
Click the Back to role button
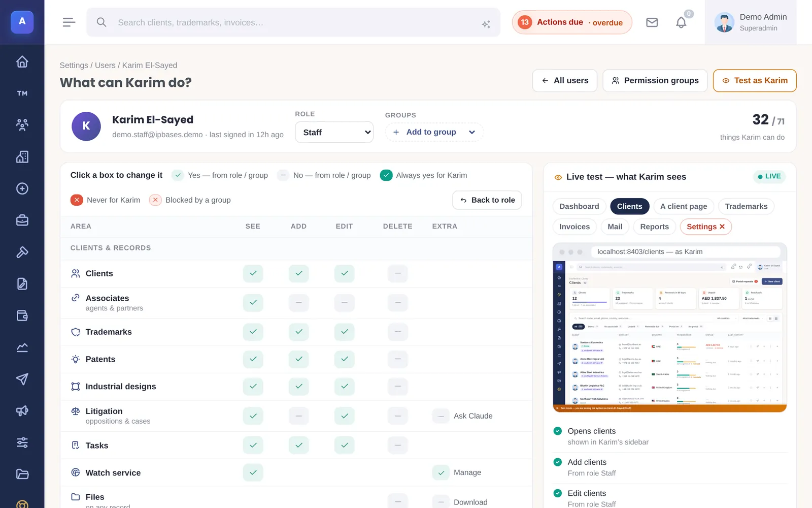[x=487, y=200]
